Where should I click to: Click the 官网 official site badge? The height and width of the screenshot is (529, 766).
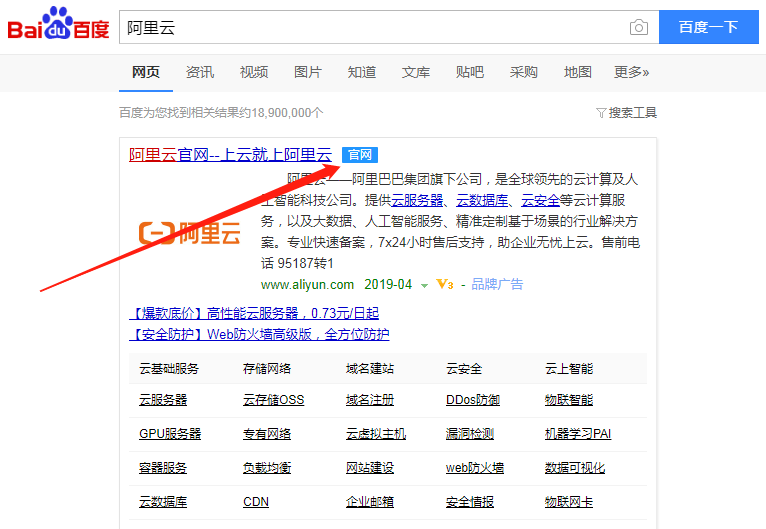tap(359, 155)
